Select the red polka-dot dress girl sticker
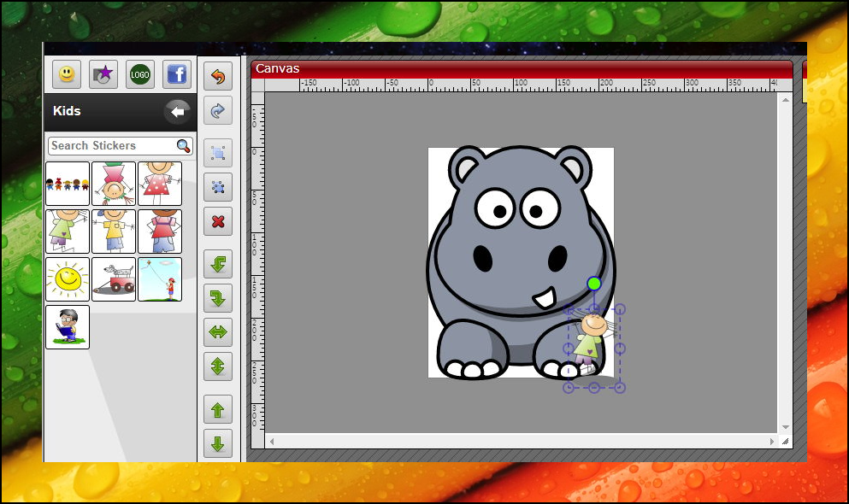 click(160, 184)
